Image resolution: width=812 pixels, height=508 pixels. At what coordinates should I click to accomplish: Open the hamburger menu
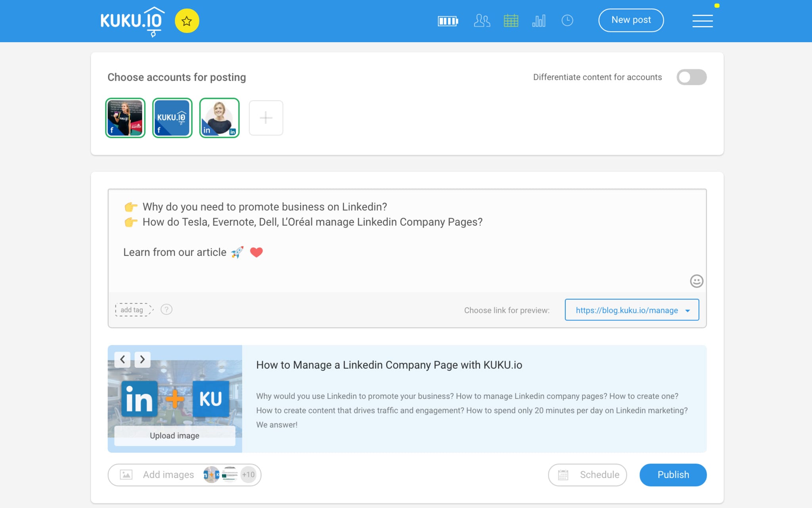pyautogui.click(x=702, y=21)
